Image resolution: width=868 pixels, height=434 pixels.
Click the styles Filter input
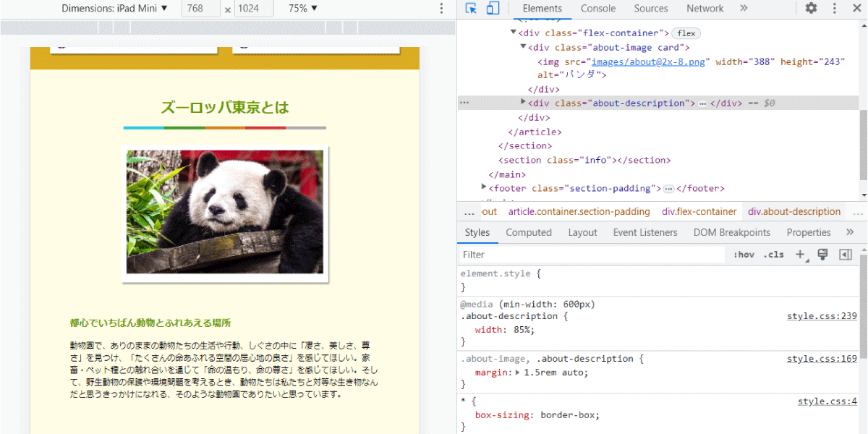[x=592, y=255]
